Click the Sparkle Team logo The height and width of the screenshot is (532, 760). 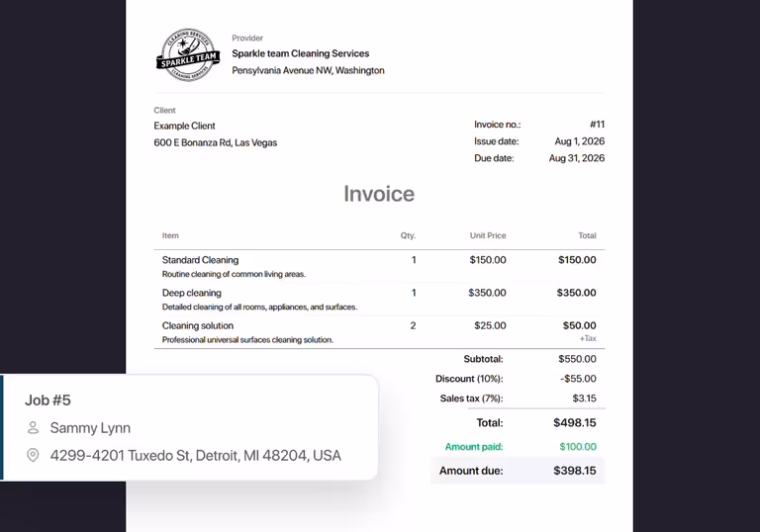point(188,54)
